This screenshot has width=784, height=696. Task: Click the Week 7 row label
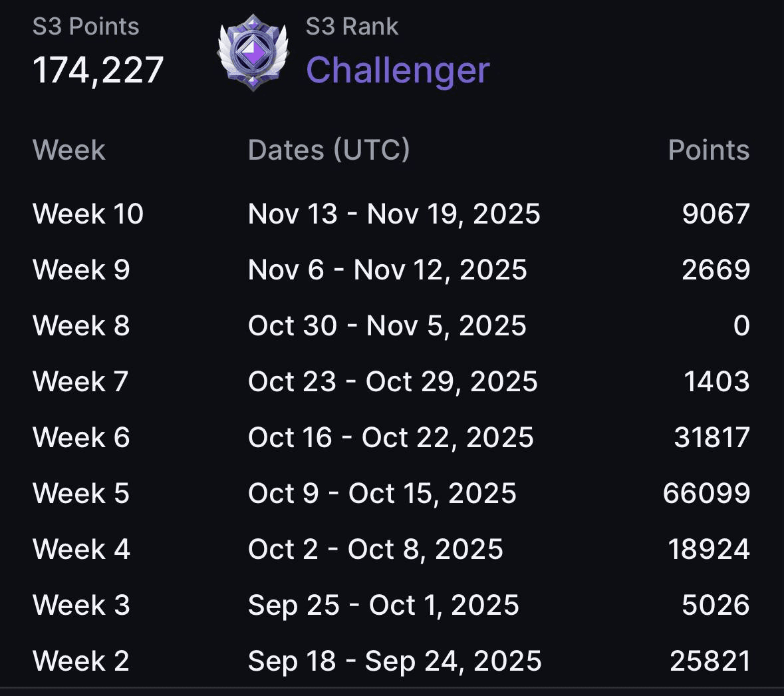80,382
